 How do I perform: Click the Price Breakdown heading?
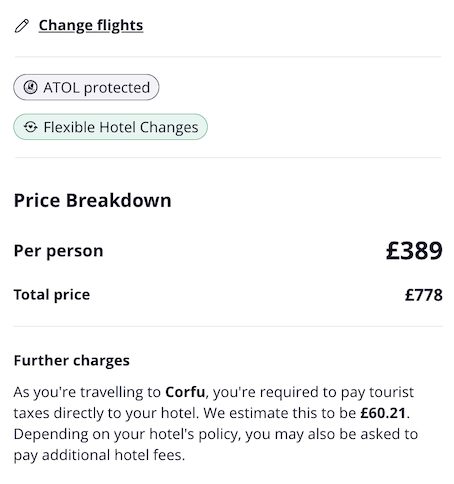tap(92, 201)
